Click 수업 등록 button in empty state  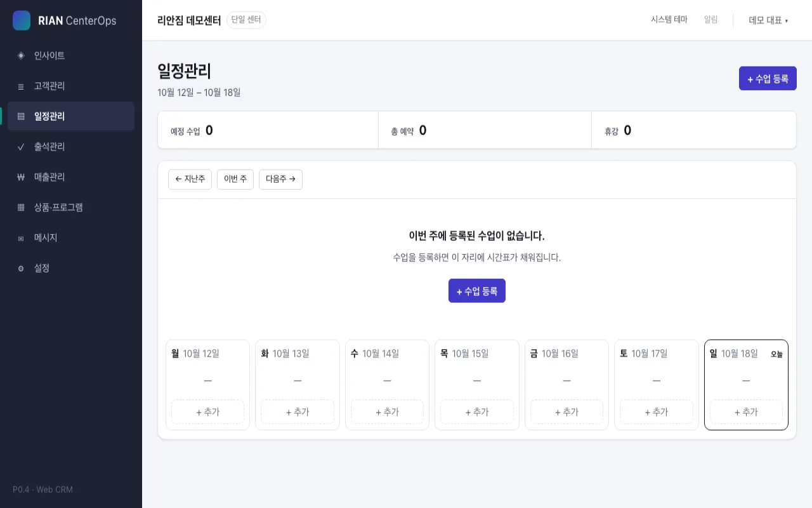[x=477, y=291]
